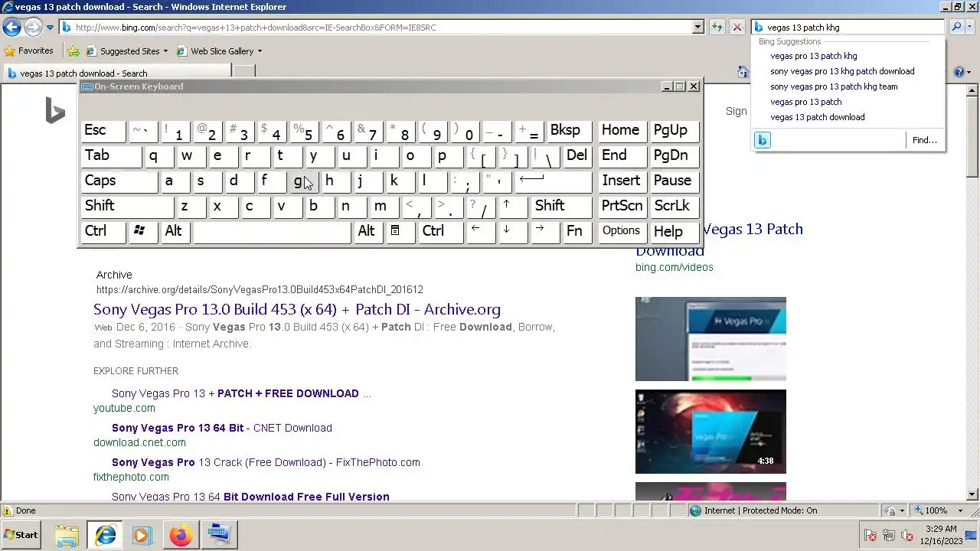Click the PrtScn key on On-Screen Keyboard

pos(622,207)
